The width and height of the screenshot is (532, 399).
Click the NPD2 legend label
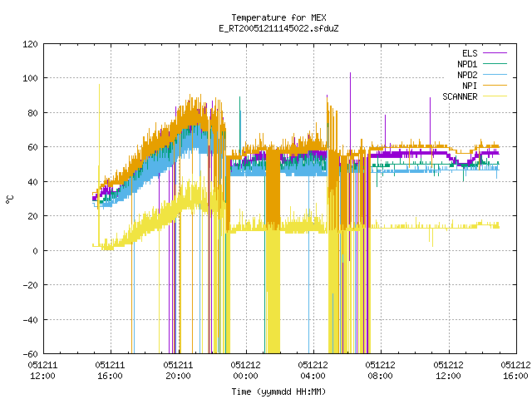(467, 75)
